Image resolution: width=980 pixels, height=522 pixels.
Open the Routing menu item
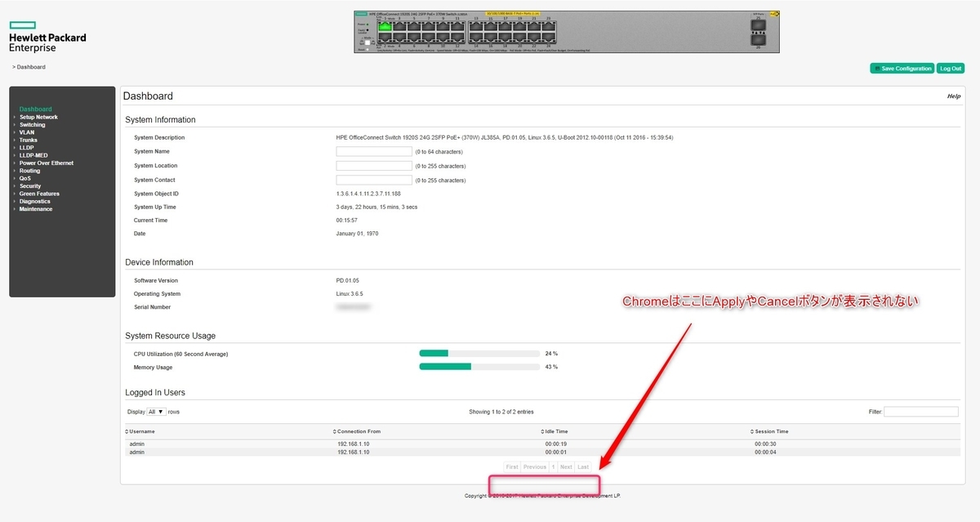pos(29,171)
